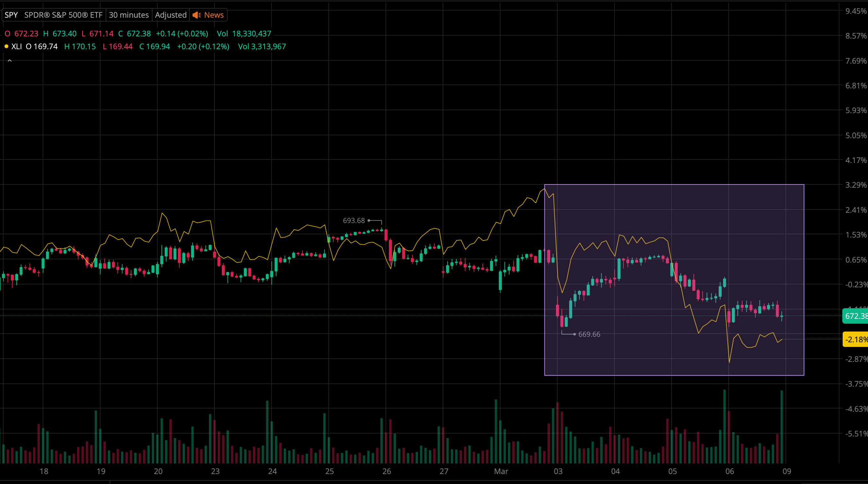Viewport: 868px width, 484px height.
Task: Click the 03 date label on time axis
Action: pyautogui.click(x=558, y=471)
